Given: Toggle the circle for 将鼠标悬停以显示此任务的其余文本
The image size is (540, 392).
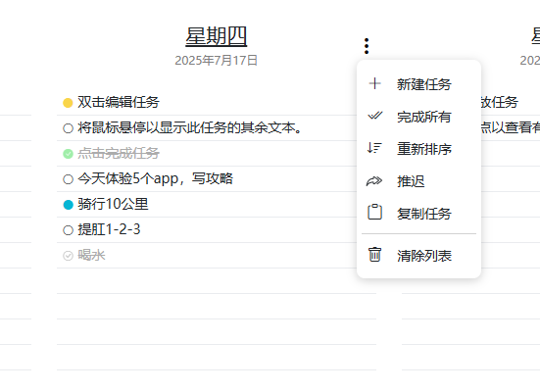Looking at the screenshot, I should tap(69, 128).
